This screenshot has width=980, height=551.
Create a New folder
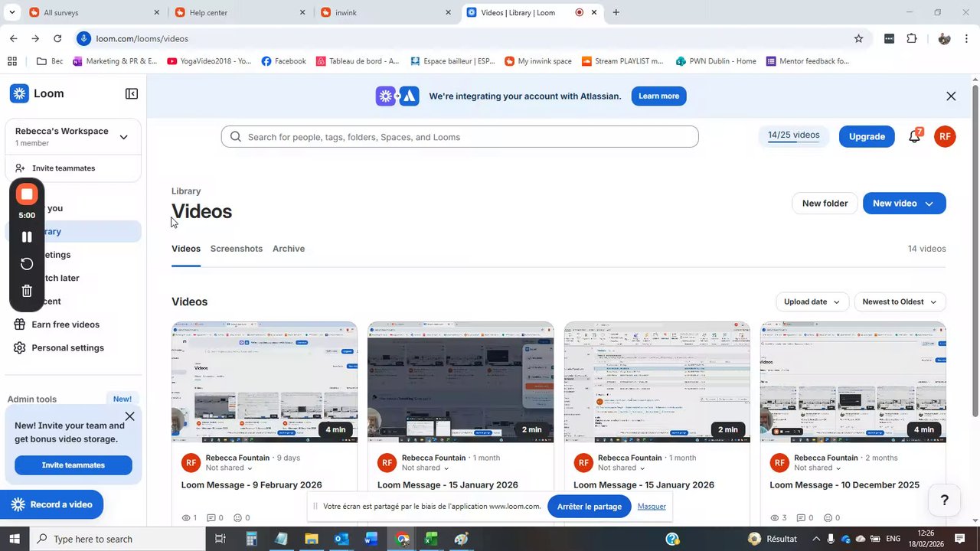[825, 204]
